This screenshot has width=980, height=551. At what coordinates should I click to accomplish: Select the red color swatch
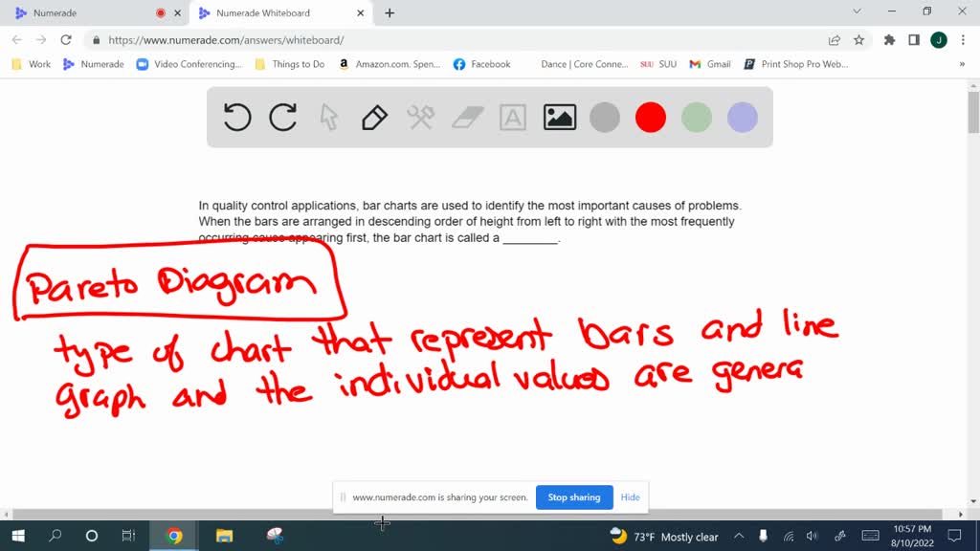click(x=651, y=117)
